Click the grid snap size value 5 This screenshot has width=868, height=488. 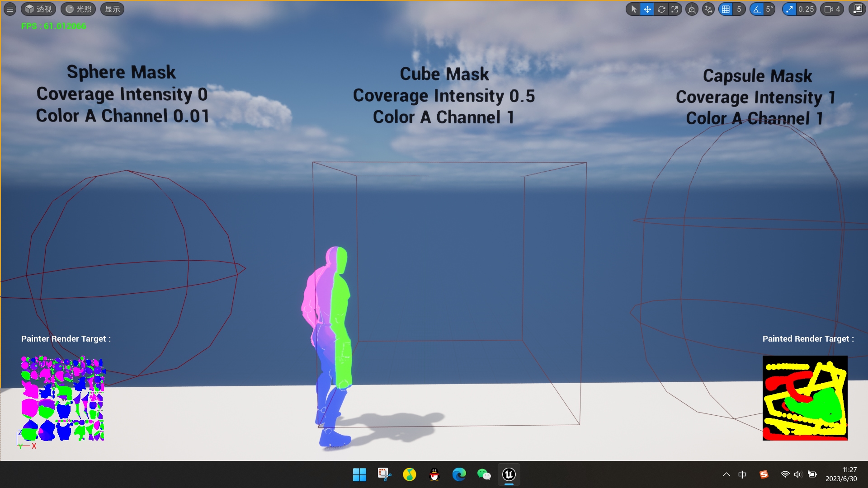pyautogui.click(x=739, y=9)
